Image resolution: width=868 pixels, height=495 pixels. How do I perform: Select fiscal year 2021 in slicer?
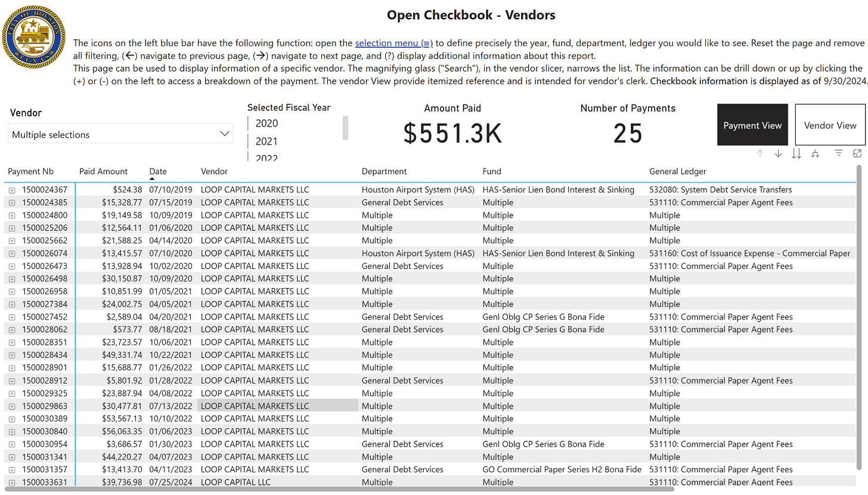tap(266, 142)
